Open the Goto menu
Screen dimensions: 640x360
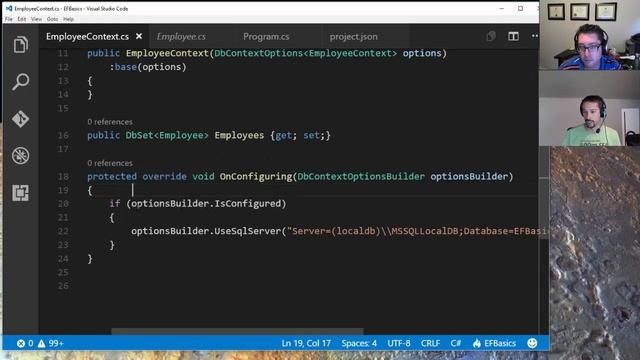[52, 19]
